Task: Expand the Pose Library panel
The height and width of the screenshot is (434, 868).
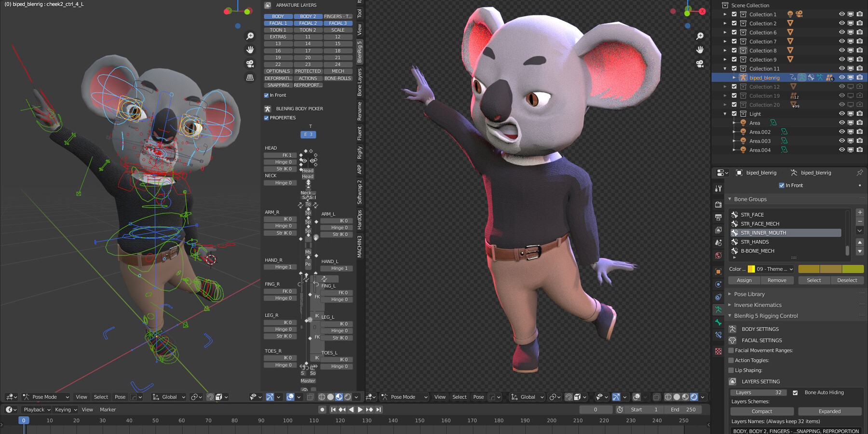Action: click(749, 294)
